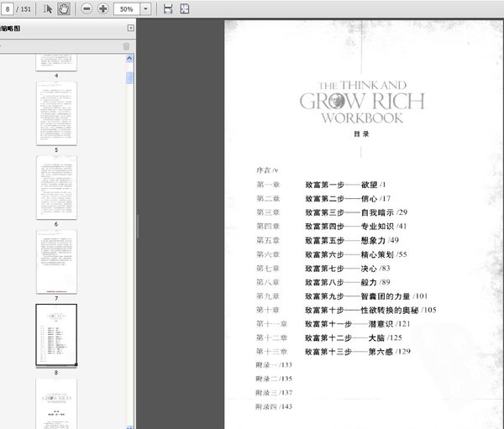Click the '第五章' chapter label
504x429 pixels.
pyautogui.click(x=268, y=240)
